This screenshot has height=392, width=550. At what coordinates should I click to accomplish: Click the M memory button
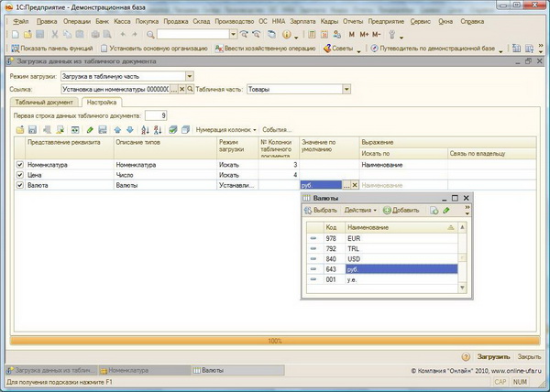click(x=352, y=34)
